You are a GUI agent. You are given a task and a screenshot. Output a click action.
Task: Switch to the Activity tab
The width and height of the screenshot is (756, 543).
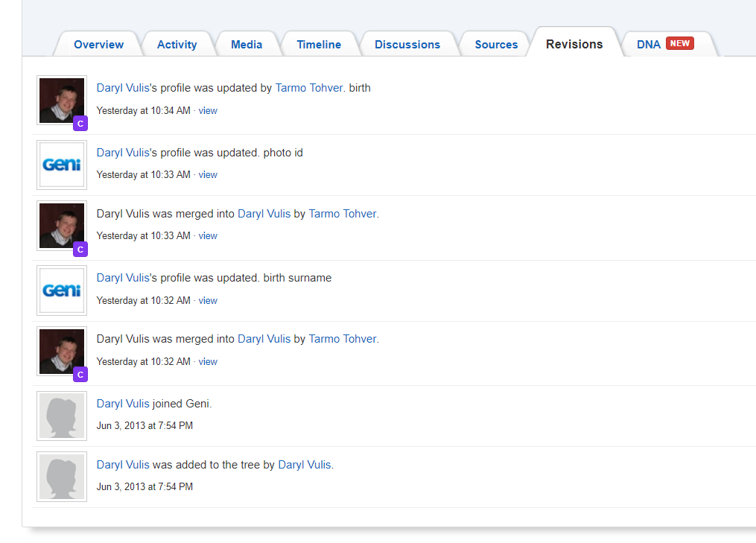pyautogui.click(x=177, y=45)
